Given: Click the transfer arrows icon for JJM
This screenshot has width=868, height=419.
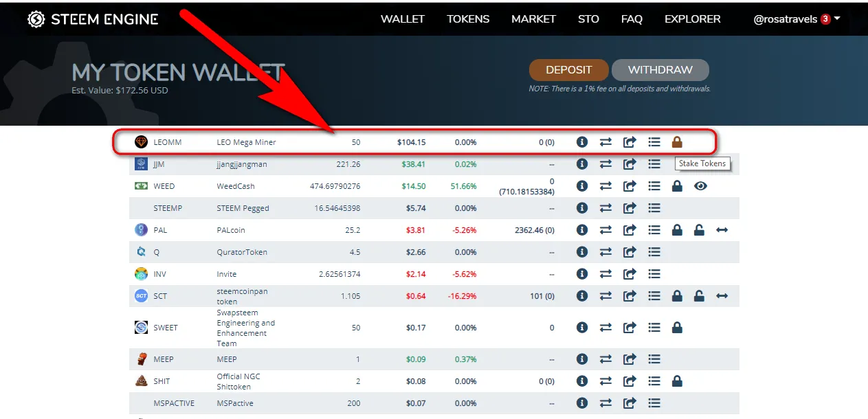Looking at the screenshot, I should 605,164.
